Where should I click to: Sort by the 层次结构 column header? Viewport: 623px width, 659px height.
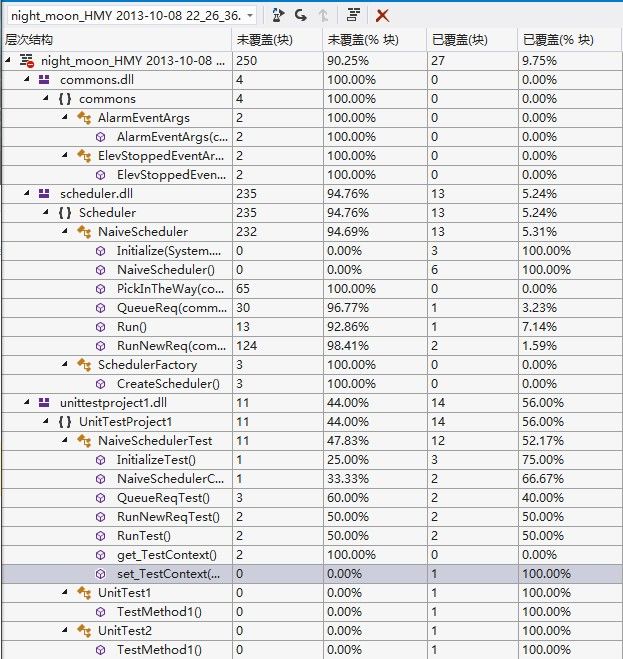point(116,40)
